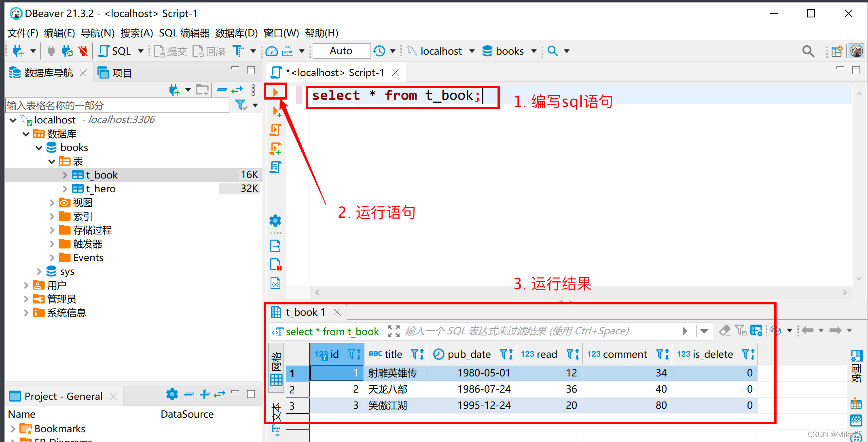
Task: Click the 提交 commit button
Action: (170, 51)
